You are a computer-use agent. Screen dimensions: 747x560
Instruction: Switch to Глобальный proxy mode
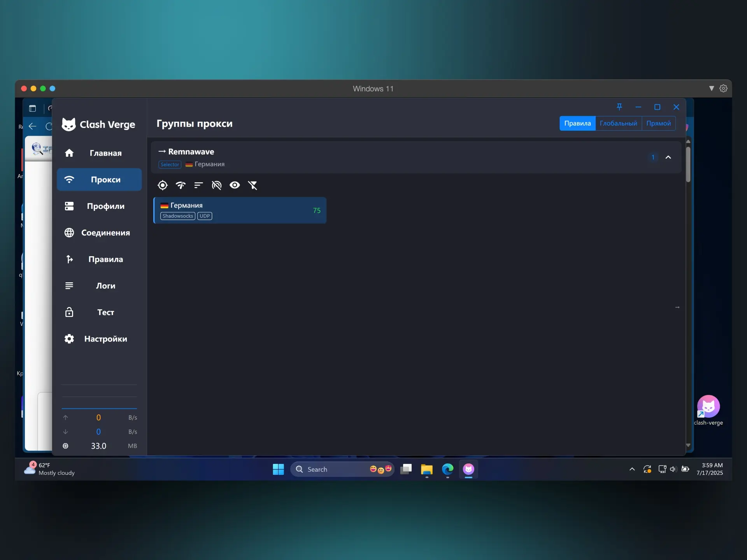[618, 123]
